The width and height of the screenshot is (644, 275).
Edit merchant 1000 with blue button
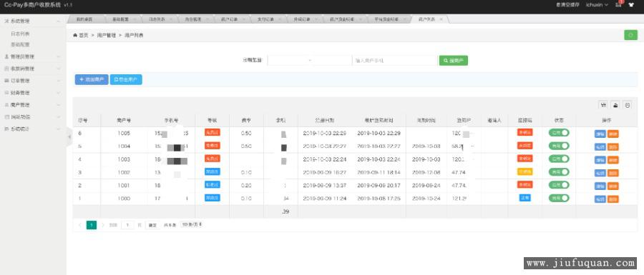pyautogui.click(x=600, y=199)
